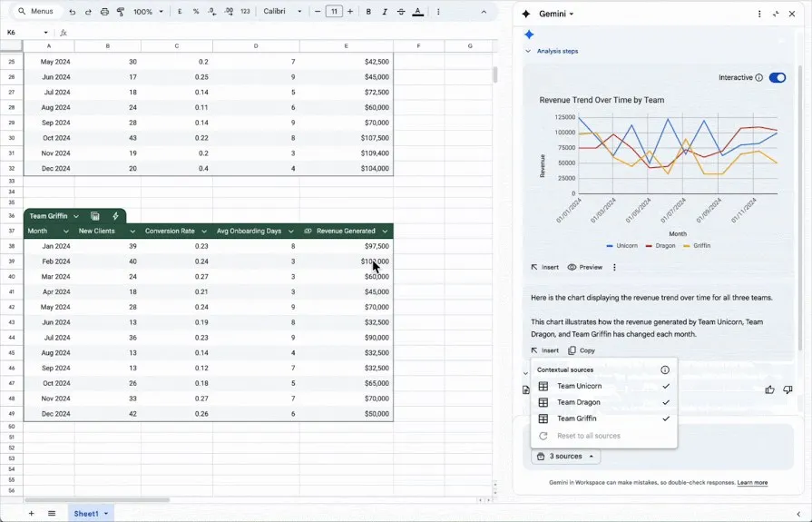Image resolution: width=812 pixels, height=522 pixels.
Task: Open the New Clients column dropdown
Action: [x=132, y=231]
